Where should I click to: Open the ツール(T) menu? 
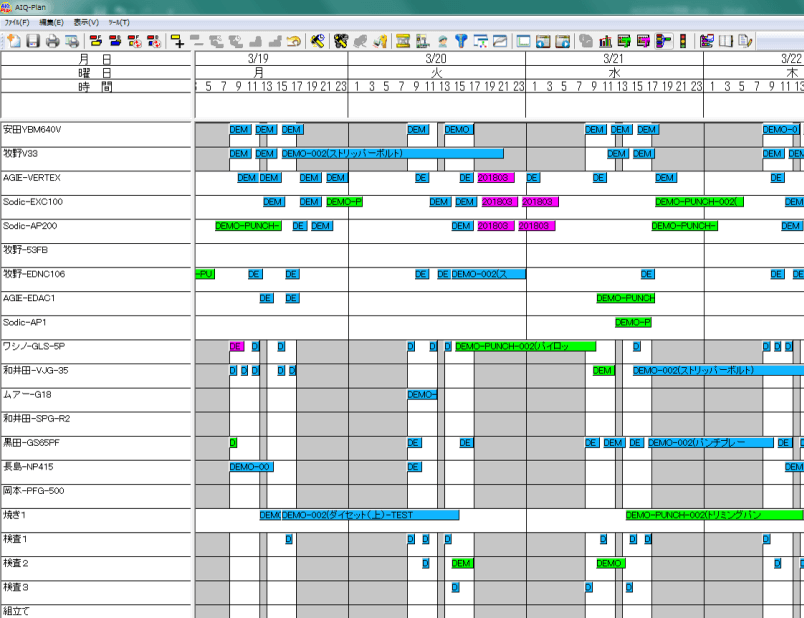click(x=119, y=23)
